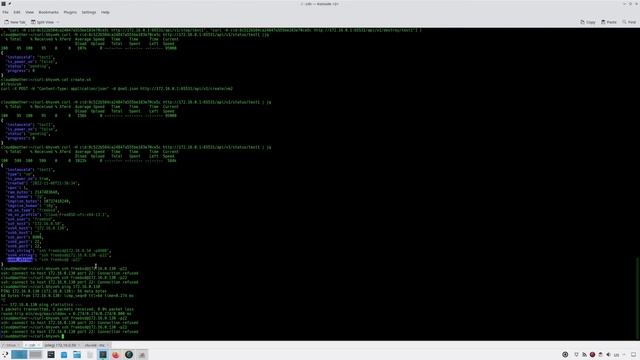640x360 pixels.
Task: Click the 'PING 172.16.0.138' output line
Action: pyautogui.click(x=53, y=291)
